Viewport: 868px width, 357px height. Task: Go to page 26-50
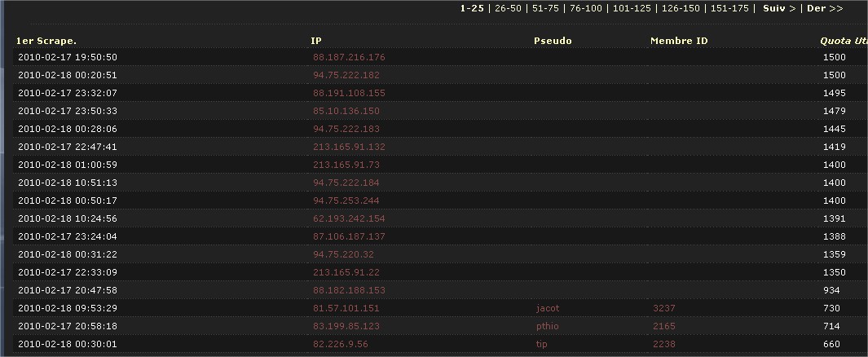click(x=508, y=8)
